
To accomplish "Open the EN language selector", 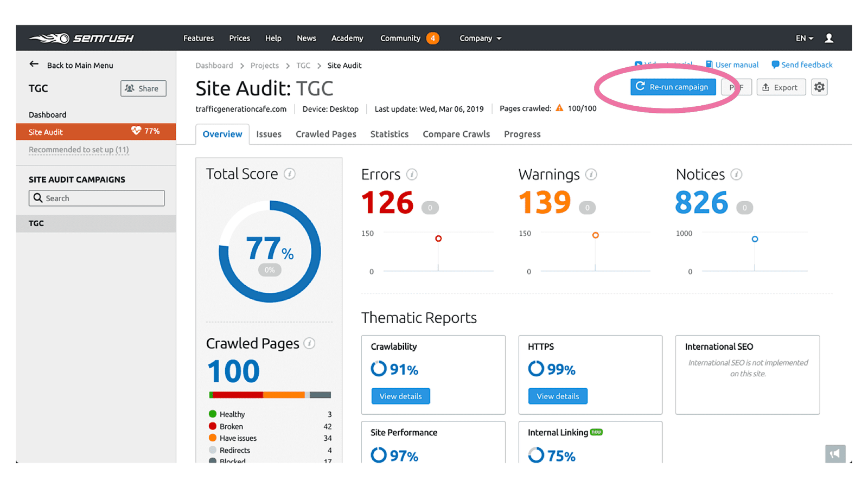I will point(803,38).
